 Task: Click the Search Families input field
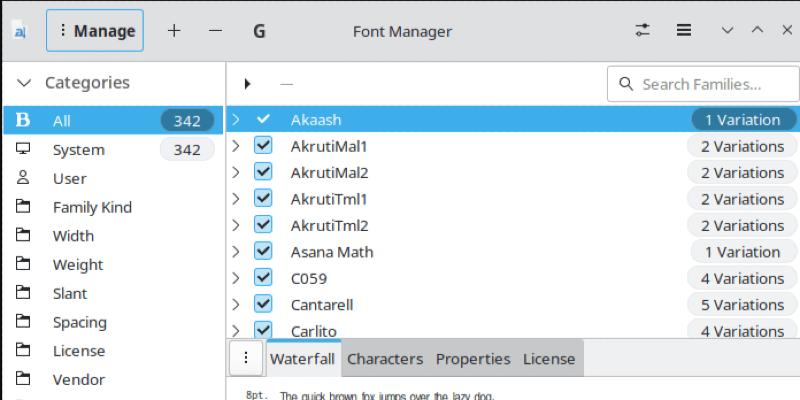[705, 84]
